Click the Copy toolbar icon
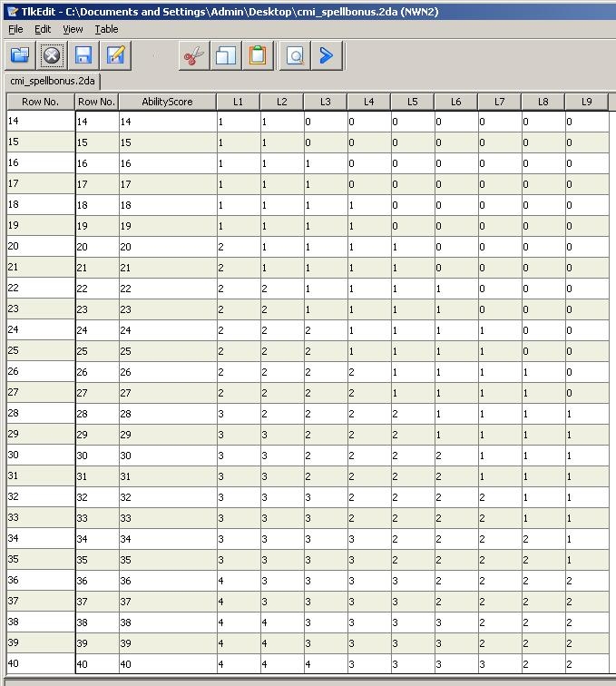This screenshot has height=686, width=616. click(x=226, y=56)
